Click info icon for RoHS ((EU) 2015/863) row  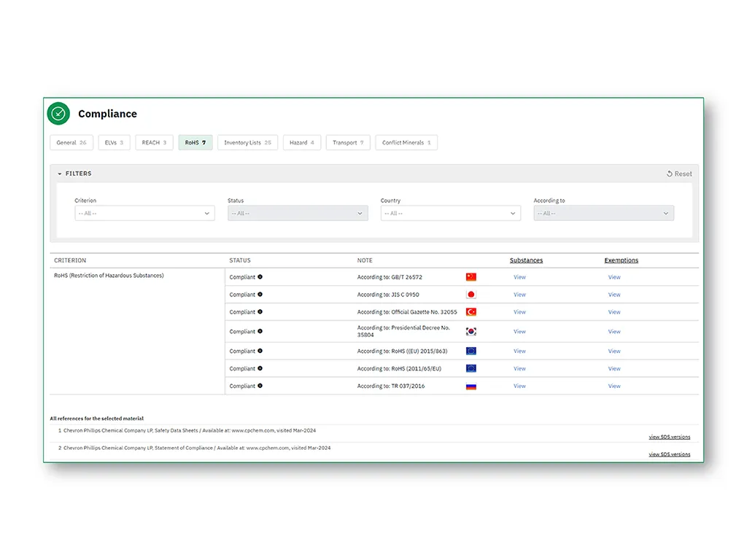[x=260, y=351]
